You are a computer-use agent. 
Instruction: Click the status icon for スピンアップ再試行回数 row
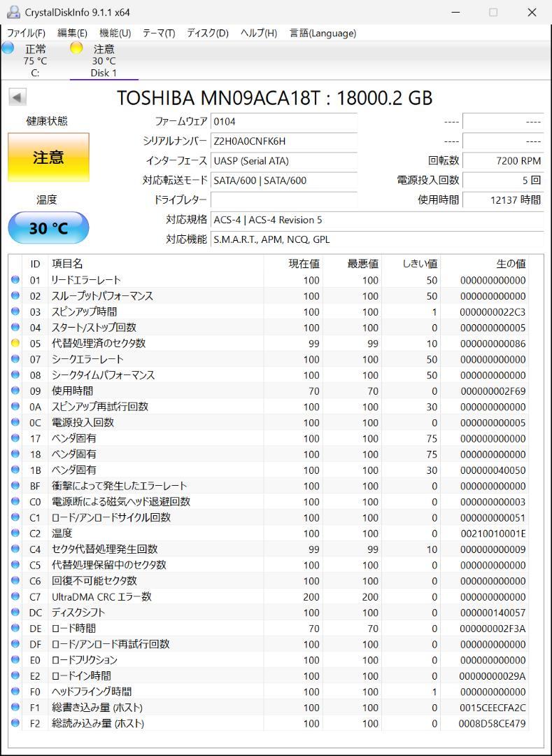[x=15, y=407]
